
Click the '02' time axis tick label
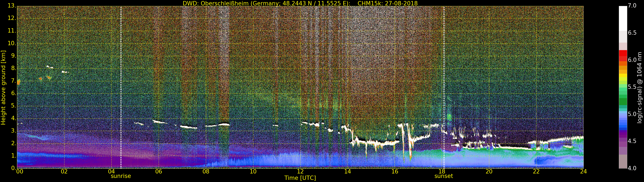[x=64, y=171]
